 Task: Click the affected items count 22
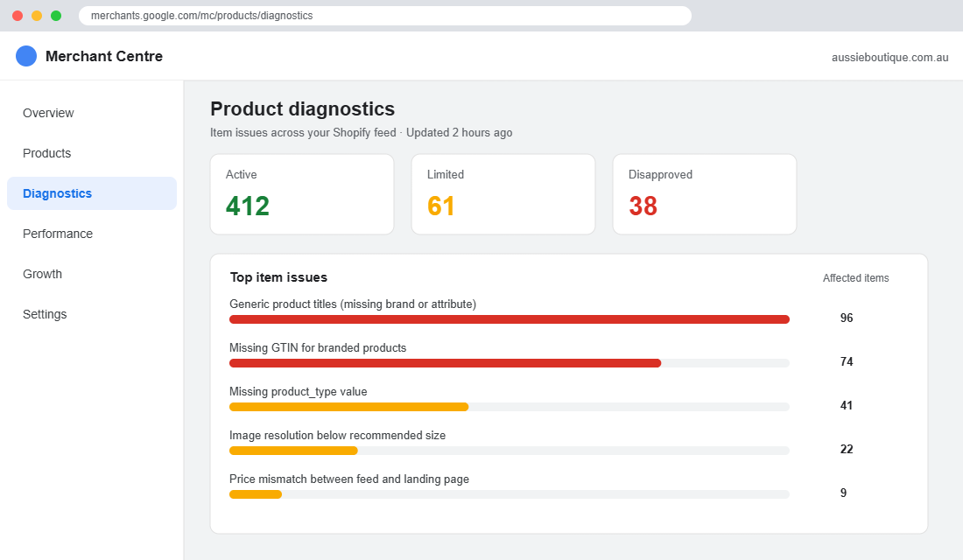click(847, 449)
